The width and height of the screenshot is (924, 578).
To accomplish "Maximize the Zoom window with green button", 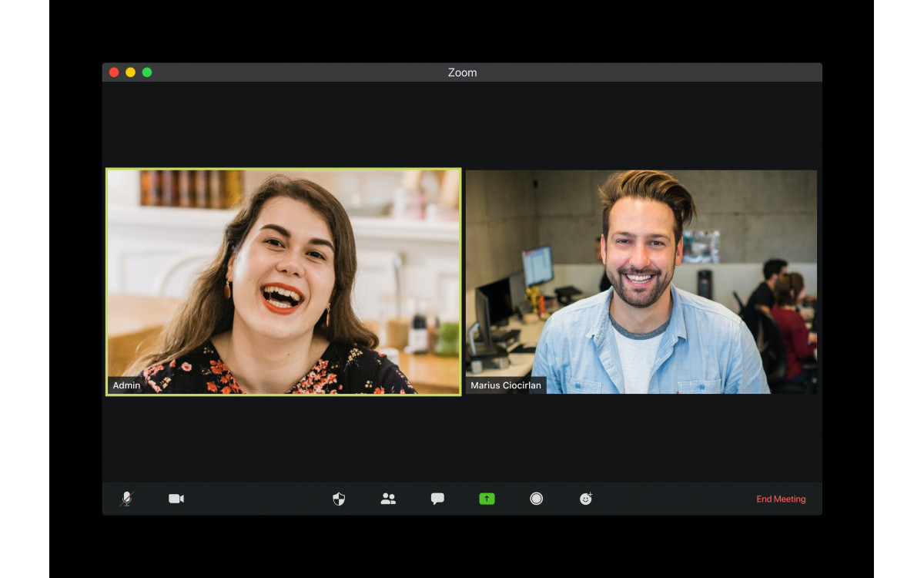I will tap(147, 72).
